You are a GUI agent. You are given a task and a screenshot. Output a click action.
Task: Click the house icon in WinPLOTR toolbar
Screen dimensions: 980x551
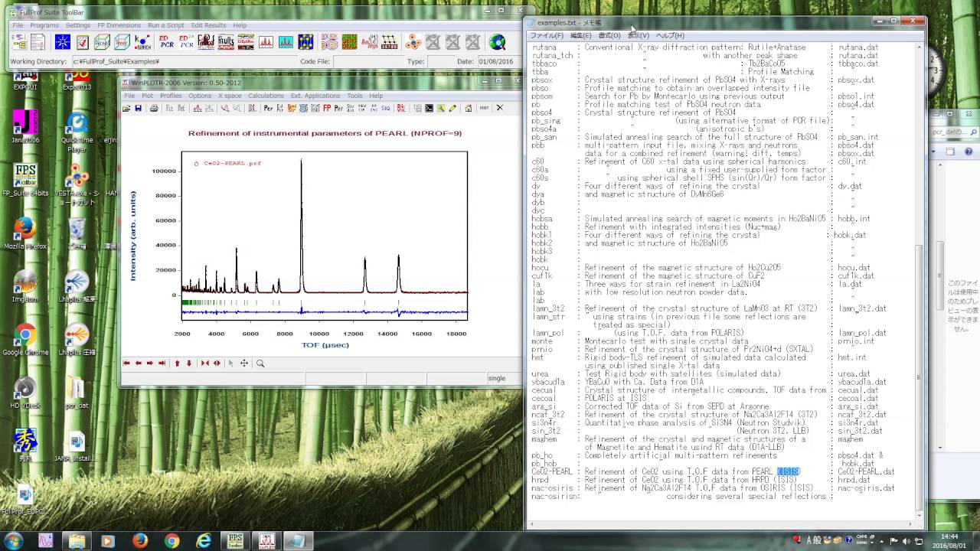(x=469, y=108)
